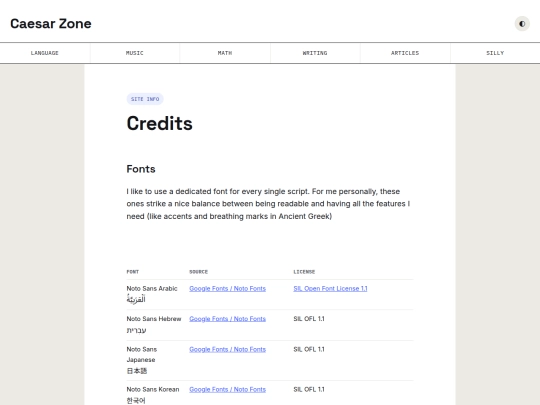
Task: Open the Silly nav tab
Action: point(495,53)
